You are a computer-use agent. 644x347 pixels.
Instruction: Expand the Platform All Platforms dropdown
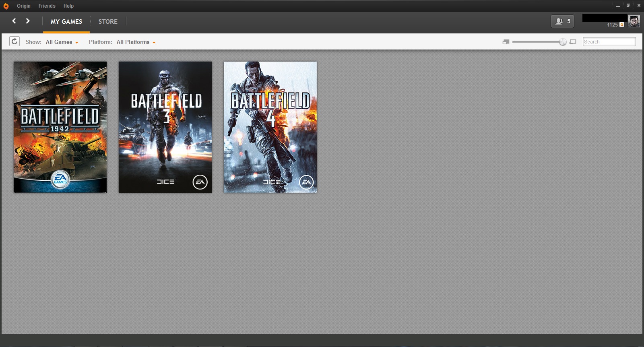coord(136,42)
